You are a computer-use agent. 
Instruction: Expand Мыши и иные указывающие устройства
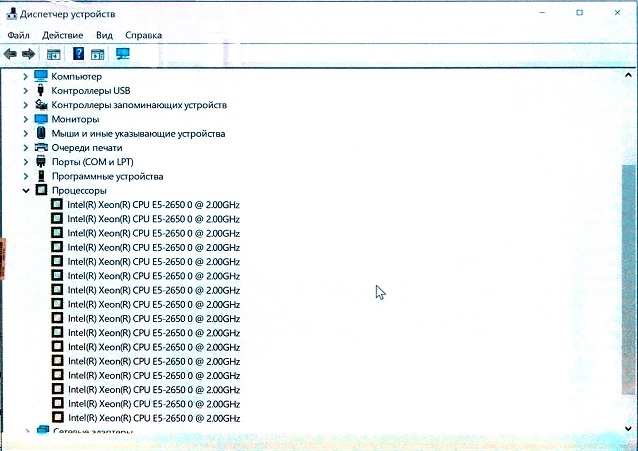pyautogui.click(x=25, y=133)
